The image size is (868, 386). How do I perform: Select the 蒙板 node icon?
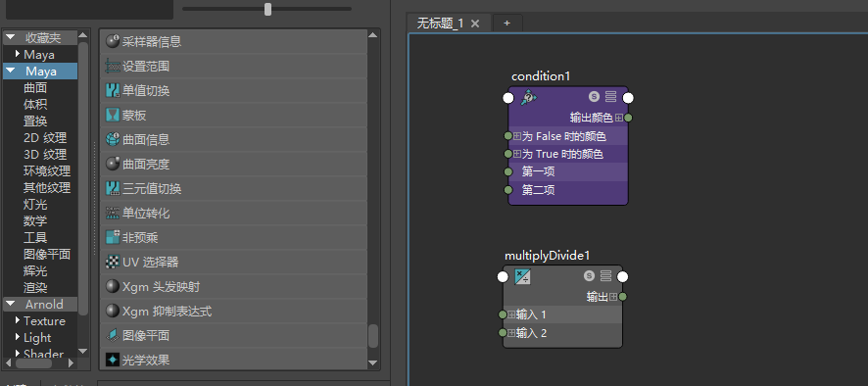click(x=113, y=116)
